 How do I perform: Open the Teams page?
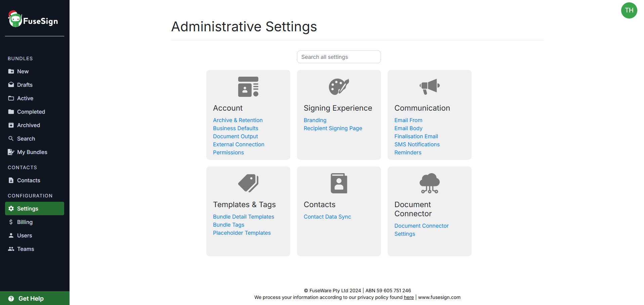coord(35,249)
